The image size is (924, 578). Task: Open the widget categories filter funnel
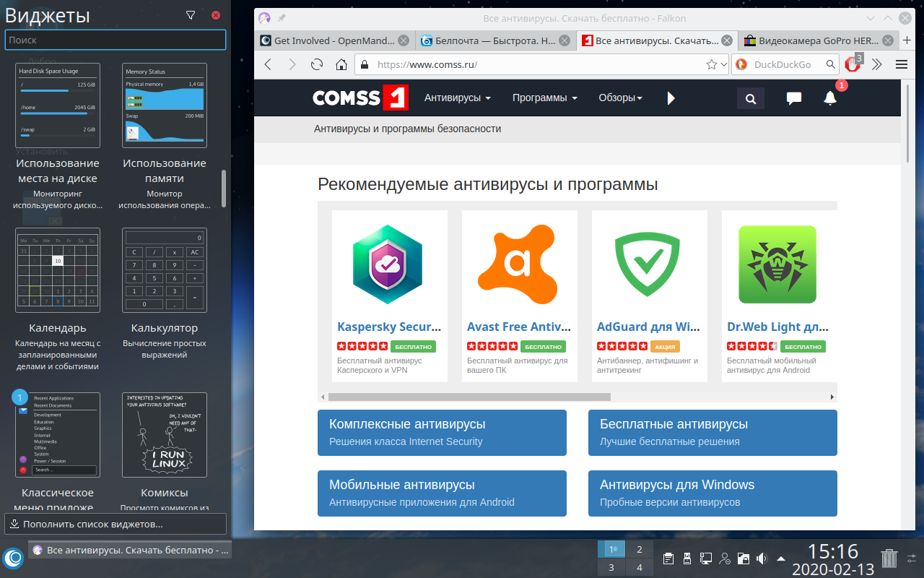(191, 15)
